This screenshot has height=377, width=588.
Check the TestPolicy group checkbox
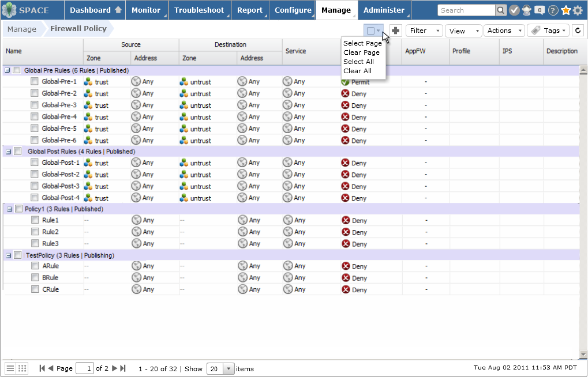click(18, 255)
